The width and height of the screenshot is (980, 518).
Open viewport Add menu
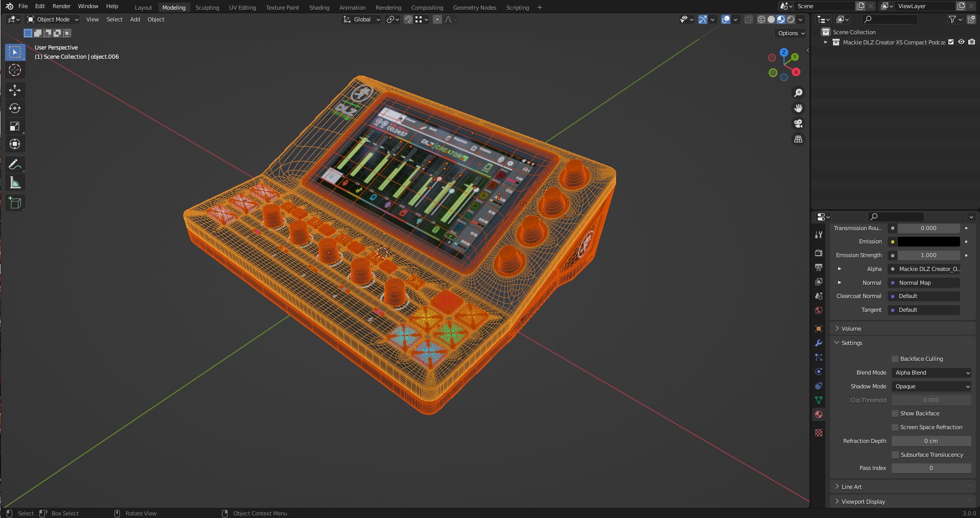point(135,19)
